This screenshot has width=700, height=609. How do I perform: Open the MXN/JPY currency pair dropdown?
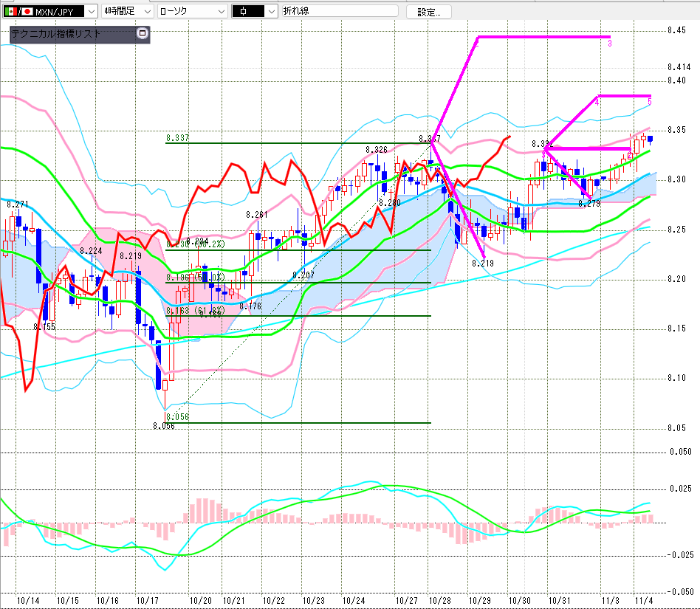[x=90, y=11]
